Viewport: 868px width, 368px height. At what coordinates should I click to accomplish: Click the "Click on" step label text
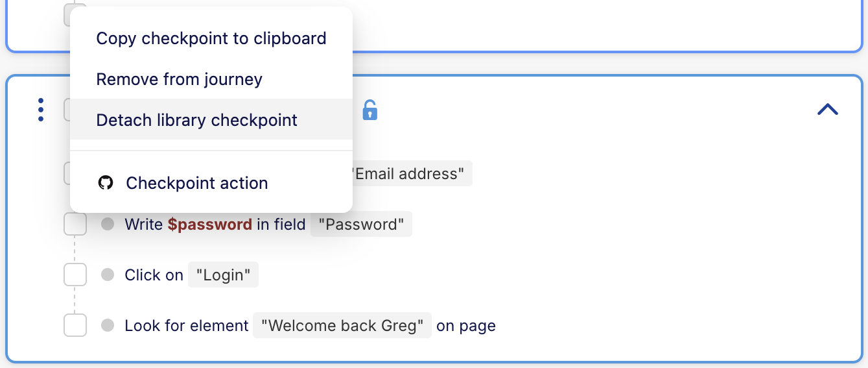coord(154,275)
